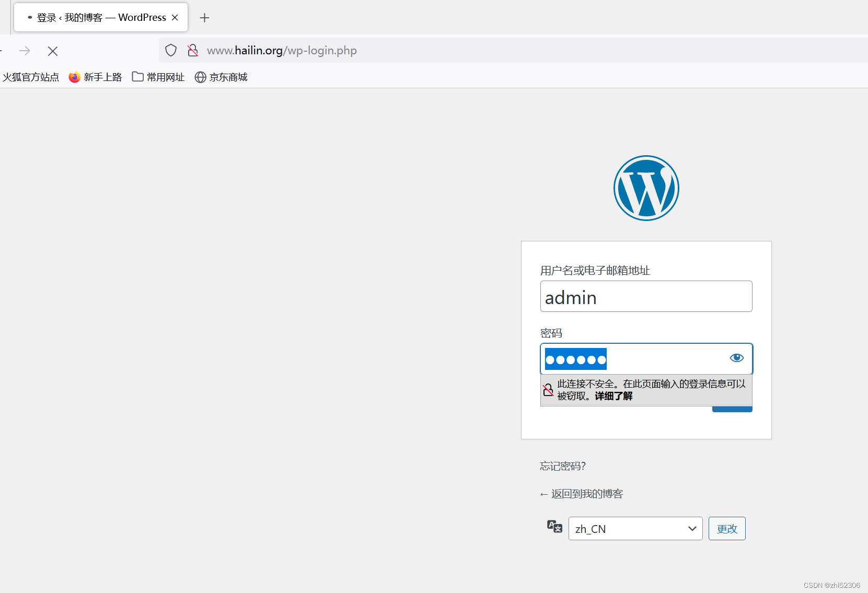Click the WordPress logo
Viewport: 868px width, 593px height.
[646, 188]
